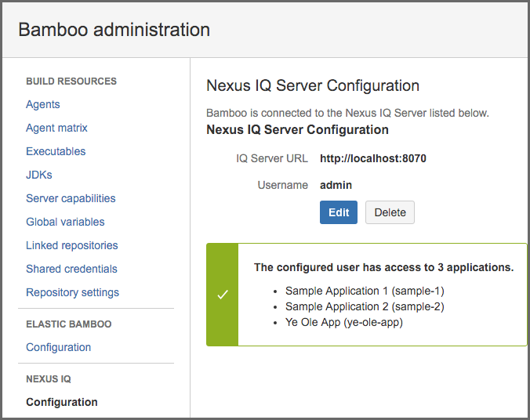Select Nexus IQ Configuration item

[x=62, y=402]
